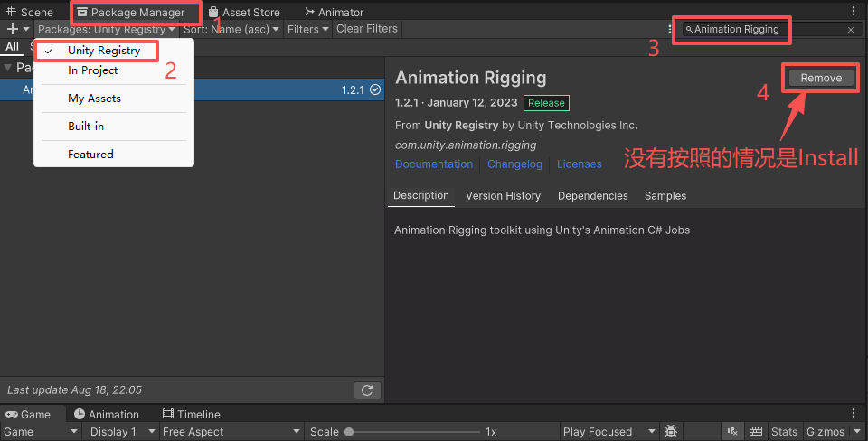This screenshot has height=441, width=868.
Task: Adjust the Game view Scale slider
Action: [x=349, y=432]
